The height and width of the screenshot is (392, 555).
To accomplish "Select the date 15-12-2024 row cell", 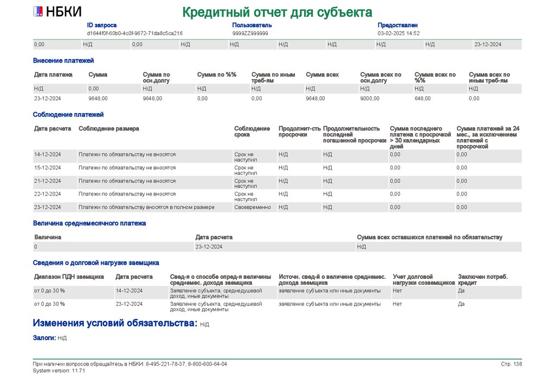I will click(x=48, y=167).
